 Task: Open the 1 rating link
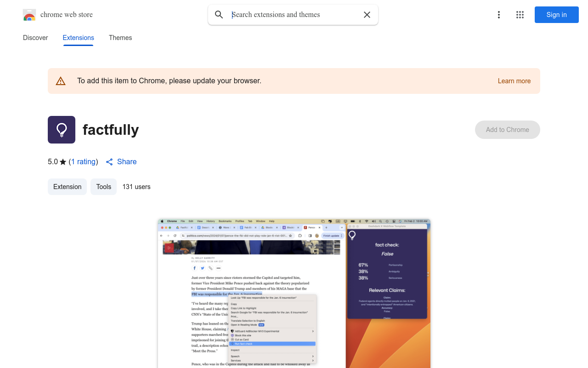tap(84, 162)
